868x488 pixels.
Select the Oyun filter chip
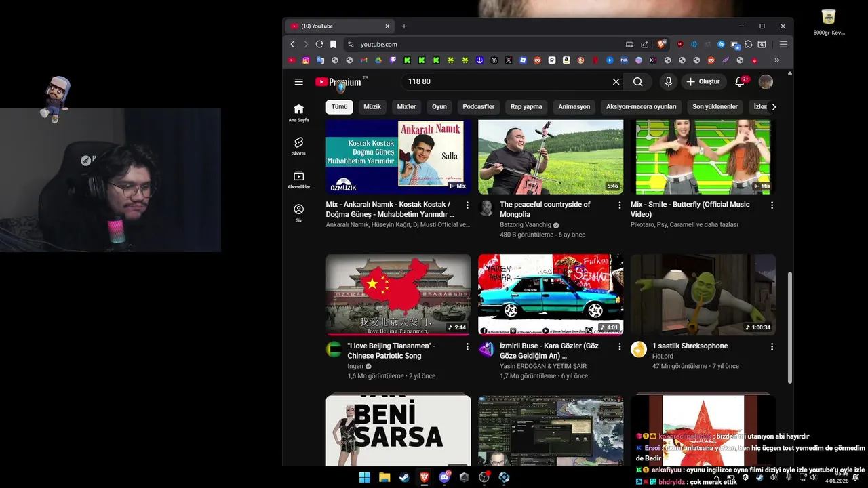pyautogui.click(x=439, y=106)
